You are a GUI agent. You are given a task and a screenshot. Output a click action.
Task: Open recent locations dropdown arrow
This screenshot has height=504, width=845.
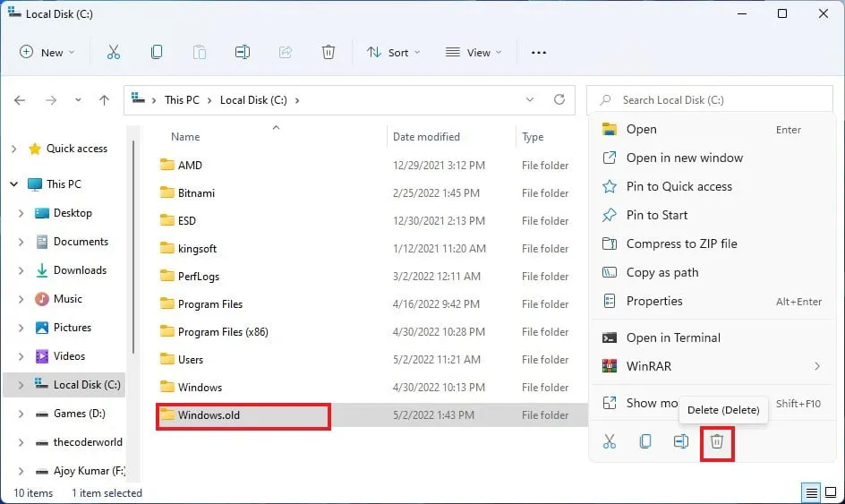[x=78, y=100]
